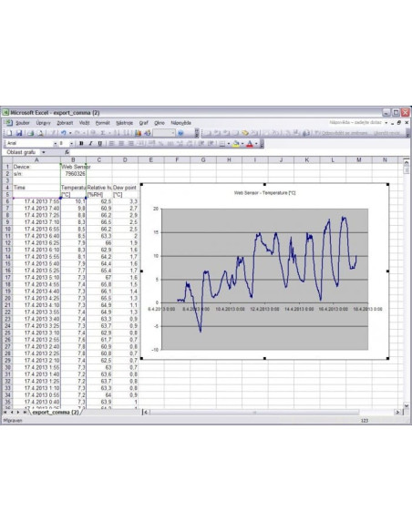This screenshot has width=412, height=532.
Task: Click the Print icon
Action: pos(30,133)
